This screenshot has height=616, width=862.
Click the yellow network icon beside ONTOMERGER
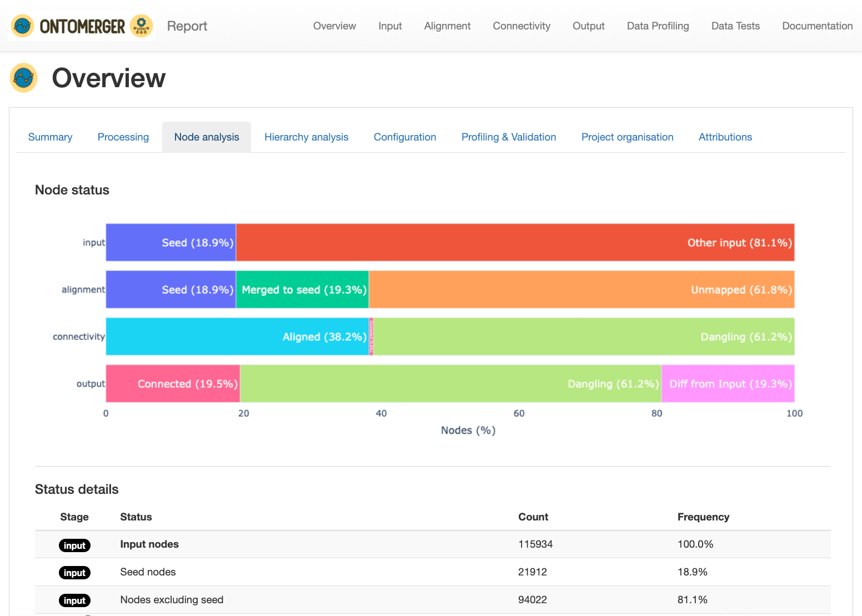point(141,26)
